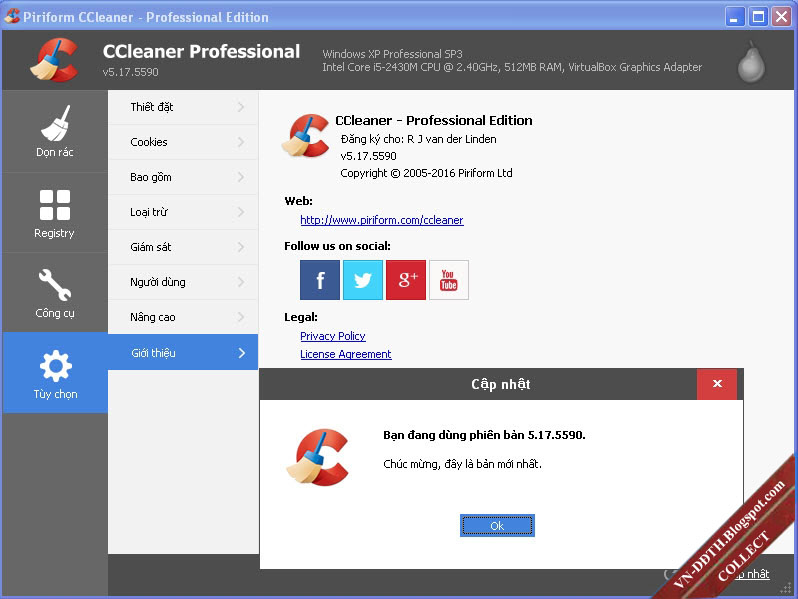Open the Bao gồm tab
Image resolution: width=798 pixels, height=599 pixels.
click(183, 177)
